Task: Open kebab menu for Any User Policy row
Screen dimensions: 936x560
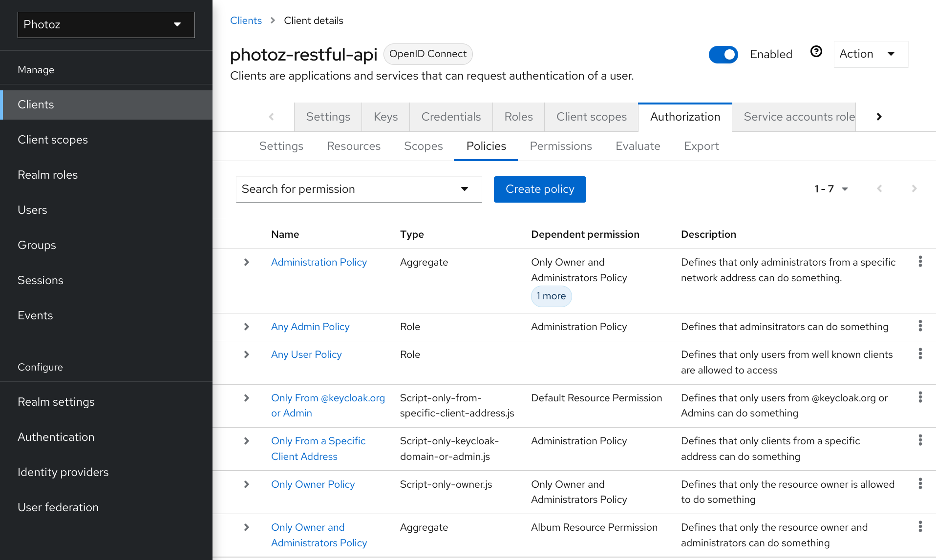Action: (920, 354)
